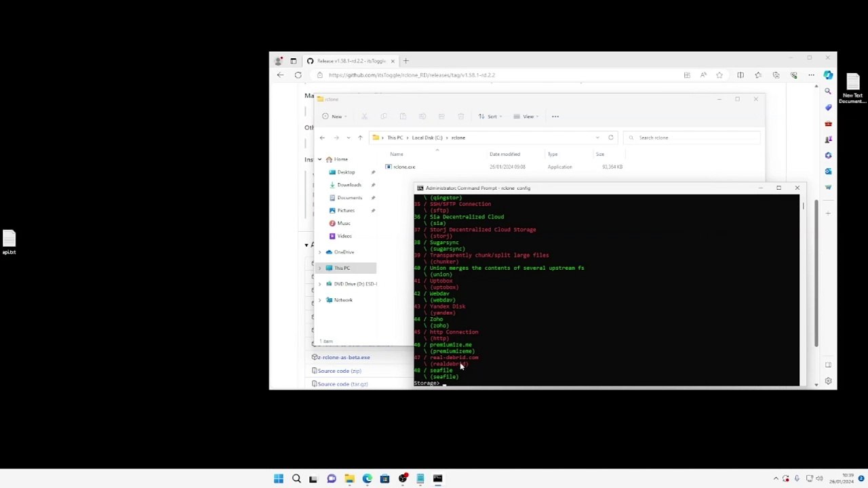Viewport: 868px width, 488px height.
Task: Switch to Command Prompt on the taskbar
Action: [x=437, y=479]
